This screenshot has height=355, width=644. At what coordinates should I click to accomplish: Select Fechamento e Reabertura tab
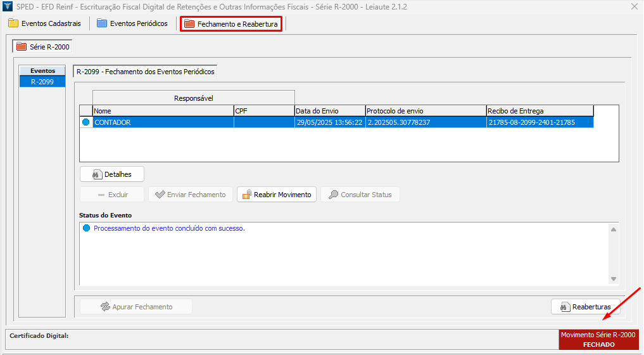point(231,23)
